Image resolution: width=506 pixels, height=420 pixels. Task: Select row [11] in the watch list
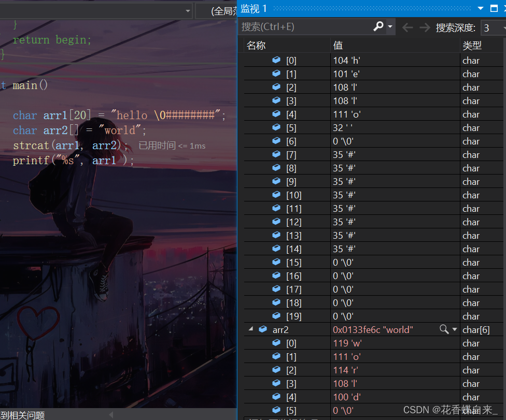[x=373, y=209]
